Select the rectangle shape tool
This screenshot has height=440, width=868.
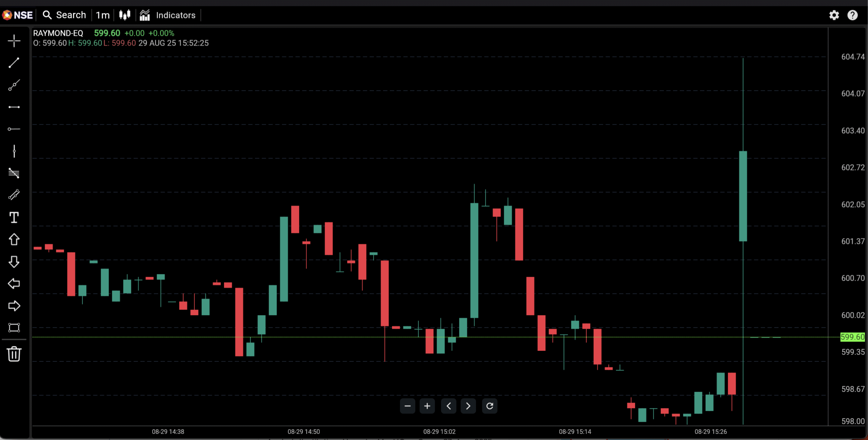pos(14,327)
